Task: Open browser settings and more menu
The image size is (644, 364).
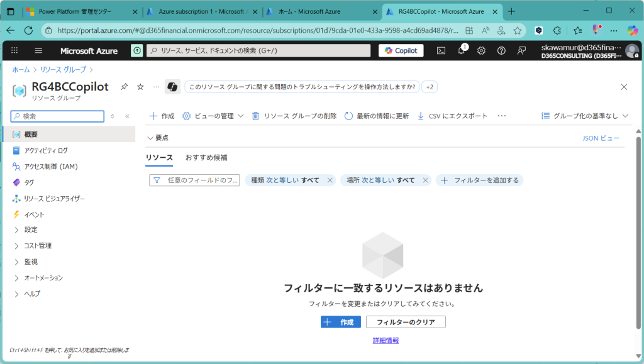Action: point(614,30)
